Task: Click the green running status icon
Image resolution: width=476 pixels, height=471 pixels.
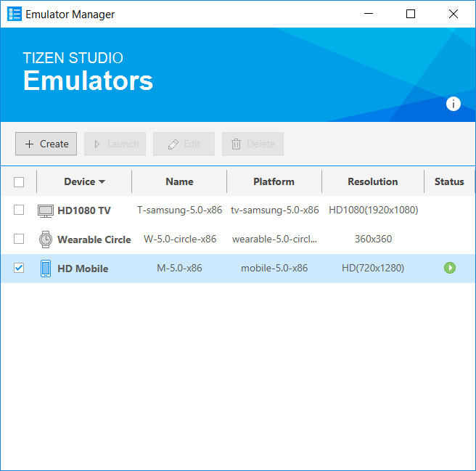Action: click(x=450, y=269)
